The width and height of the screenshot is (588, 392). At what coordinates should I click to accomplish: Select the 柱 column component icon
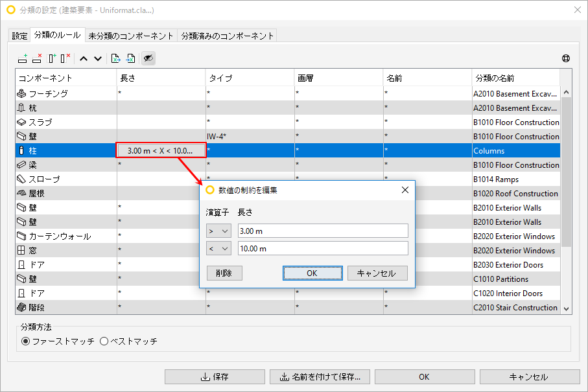[21, 150]
